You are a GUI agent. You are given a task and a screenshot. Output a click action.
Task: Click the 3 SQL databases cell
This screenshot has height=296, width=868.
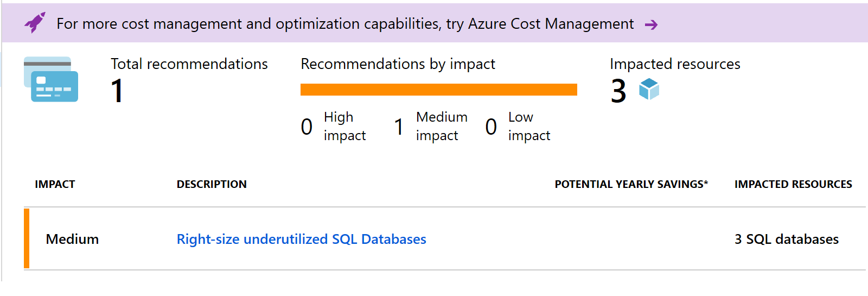[x=786, y=239]
